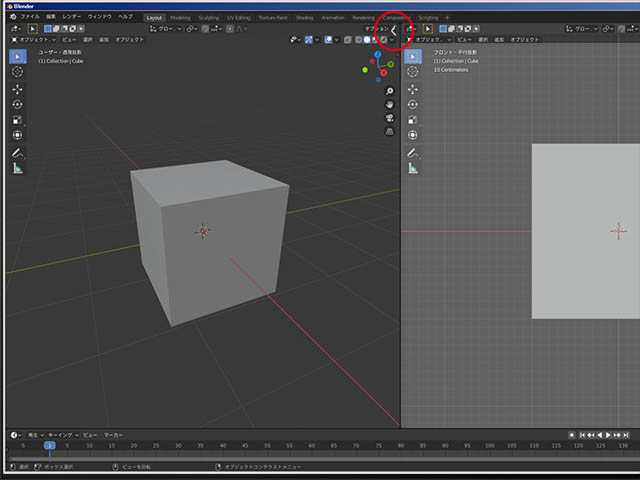Screen dimensions: 640x480
Task: Select the Move tool in left viewport toolbar
Action: (17, 89)
